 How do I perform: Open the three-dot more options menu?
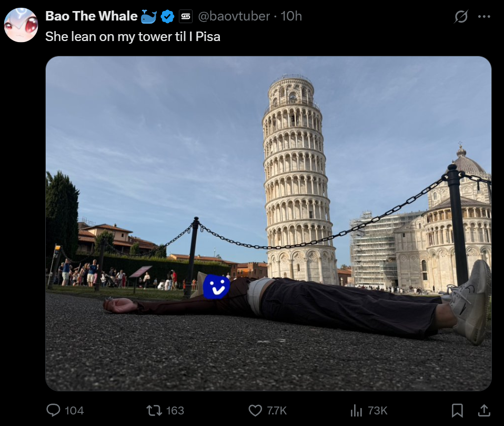coord(484,16)
